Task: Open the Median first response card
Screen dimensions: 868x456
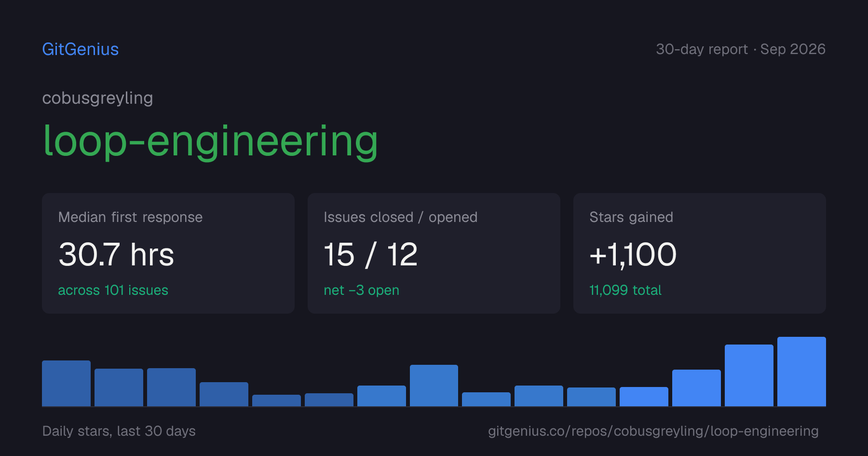Action: [168, 253]
